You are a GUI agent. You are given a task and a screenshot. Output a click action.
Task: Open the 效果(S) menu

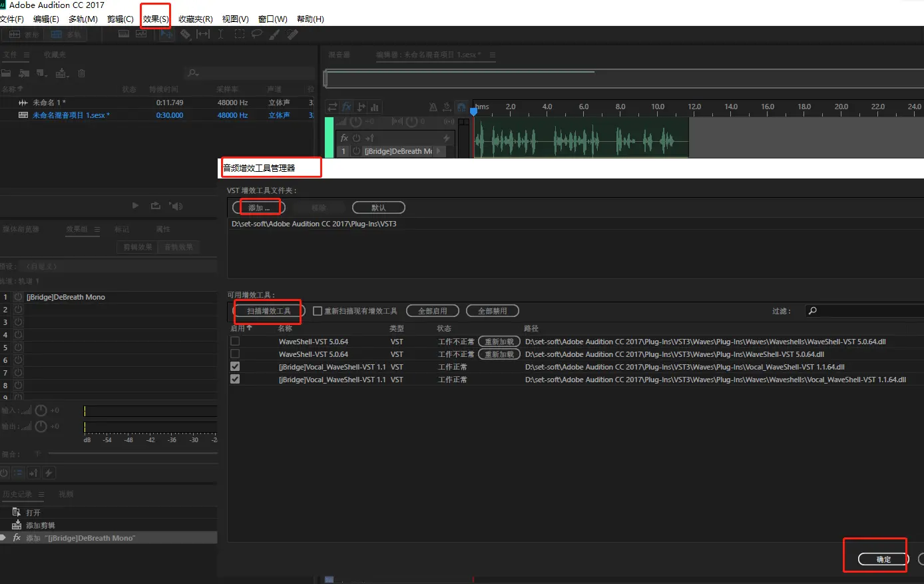click(x=155, y=19)
